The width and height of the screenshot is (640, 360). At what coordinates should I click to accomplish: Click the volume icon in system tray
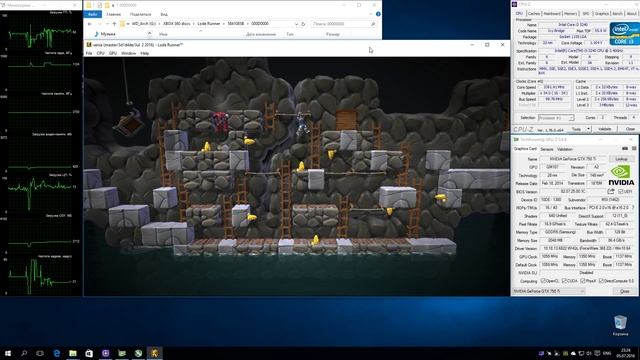(x=589, y=353)
